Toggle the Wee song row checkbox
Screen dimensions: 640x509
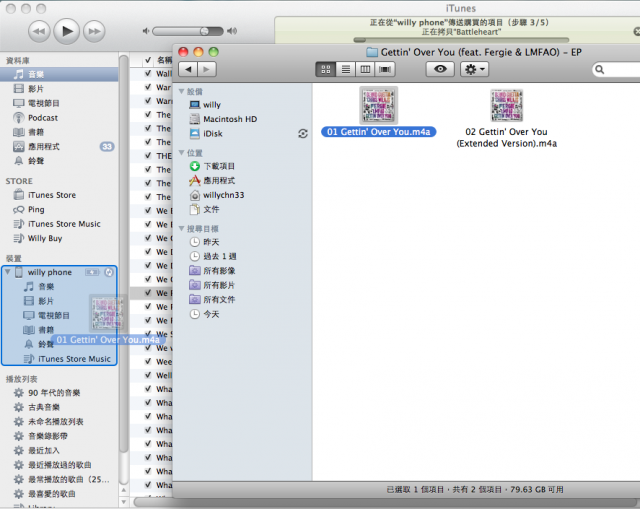pos(148,361)
